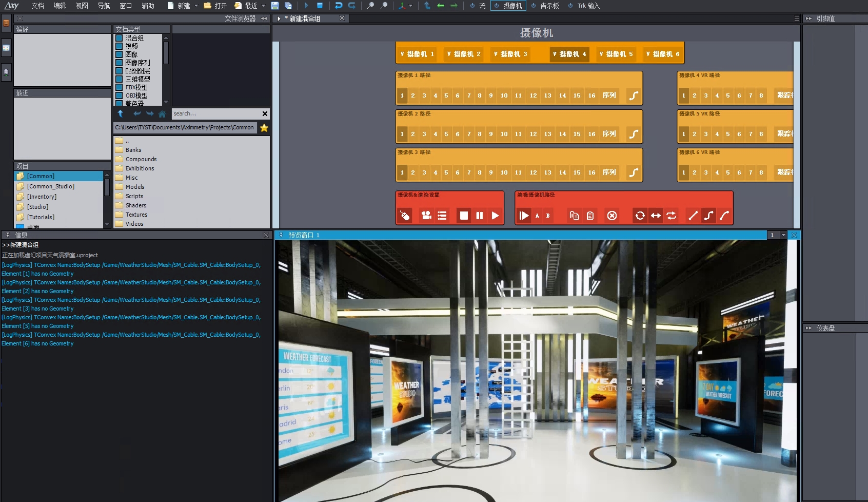Click in the file browser search field

(x=215, y=114)
